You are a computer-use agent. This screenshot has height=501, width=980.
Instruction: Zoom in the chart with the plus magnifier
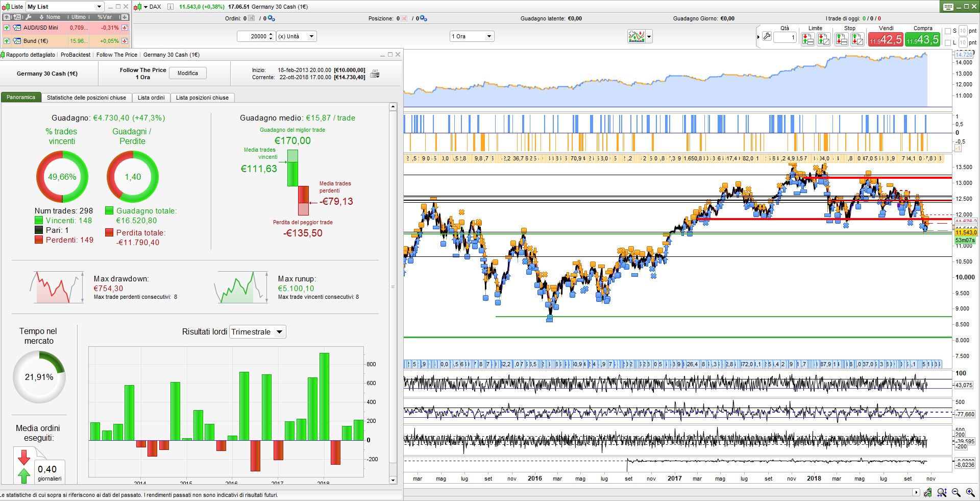pyautogui.click(x=970, y=492)
